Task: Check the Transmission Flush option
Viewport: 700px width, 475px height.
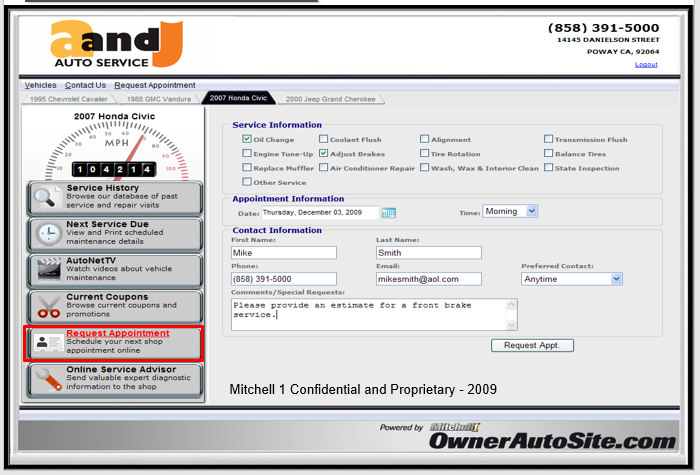Action: point(549,140)
